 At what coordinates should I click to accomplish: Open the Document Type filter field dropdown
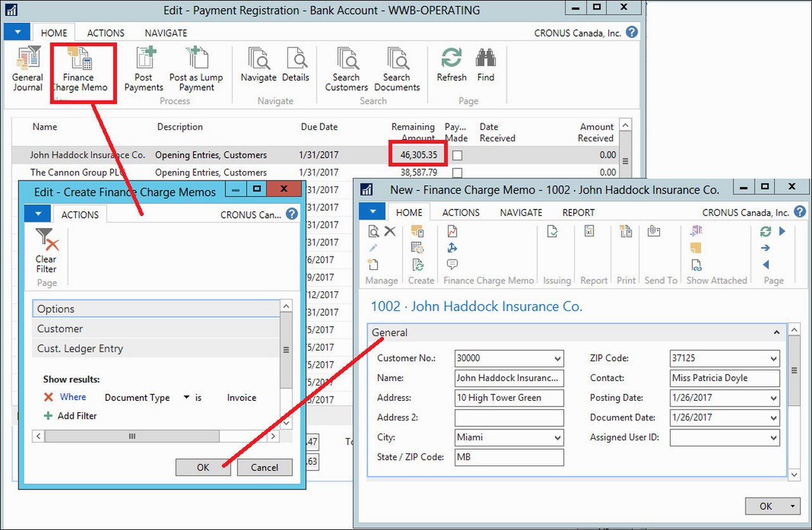pyautogui.click(x=186, y=398)
